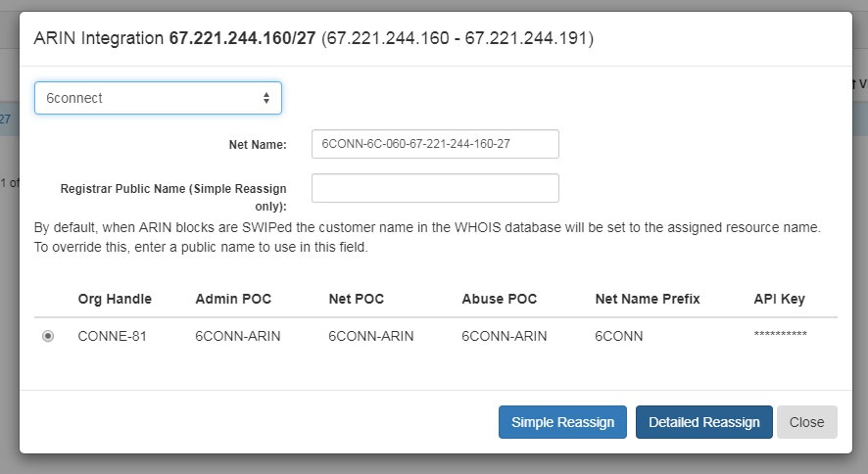Click the Org Handle column header

click(x=115, y=299)
